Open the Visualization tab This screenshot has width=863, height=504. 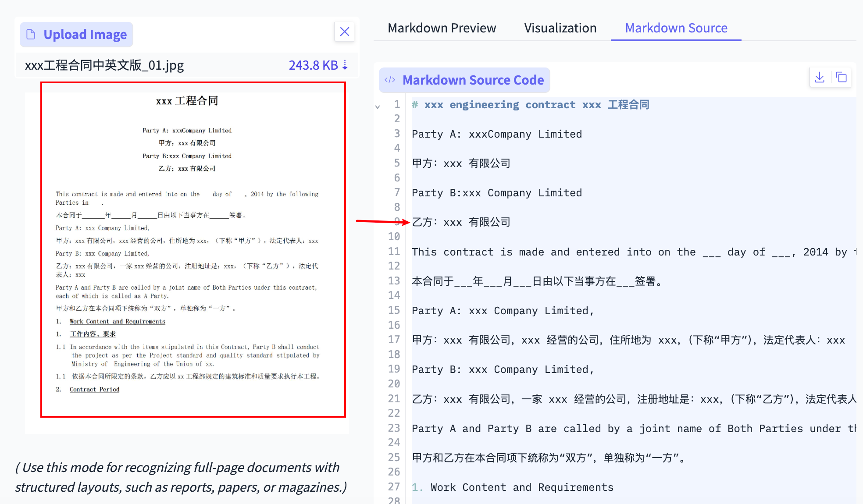[x=560, y=28]
